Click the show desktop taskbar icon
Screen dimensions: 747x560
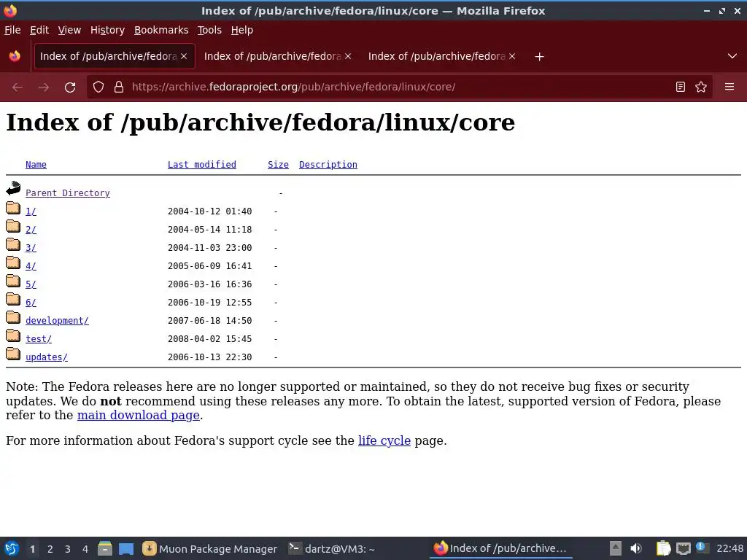(x=126, y=549)
